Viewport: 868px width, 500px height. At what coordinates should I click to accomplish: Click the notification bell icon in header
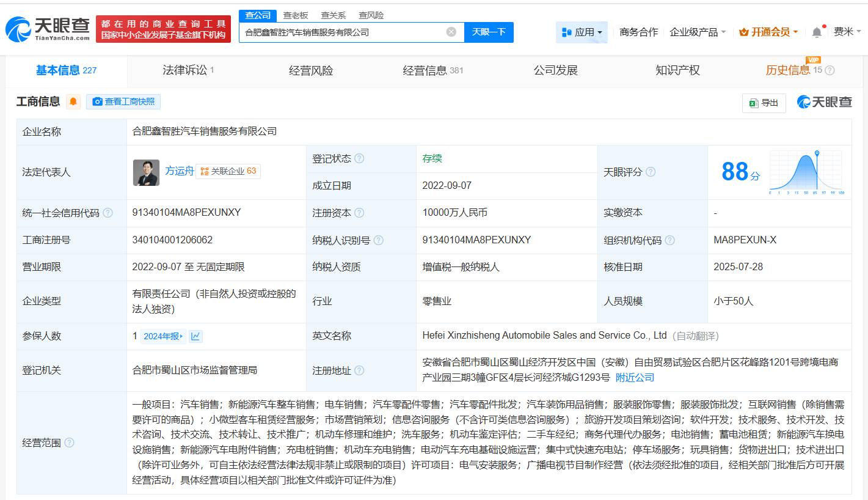(x=817, y=32)
